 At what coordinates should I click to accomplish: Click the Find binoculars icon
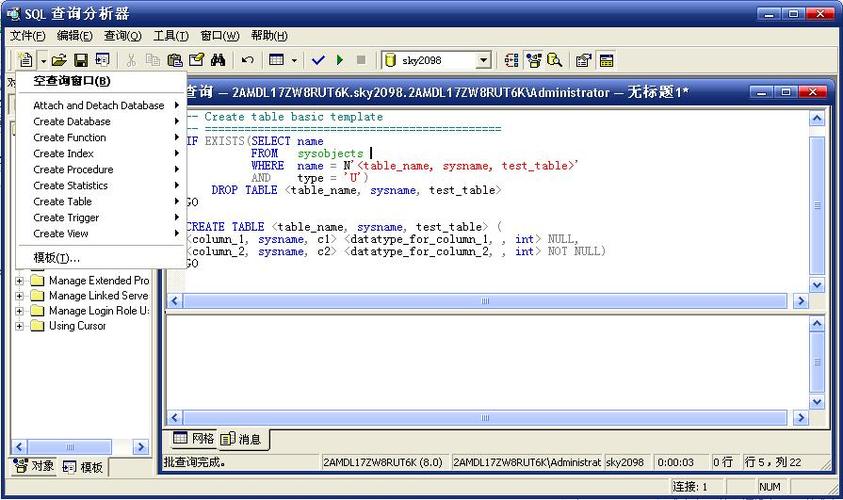point(218,61)
